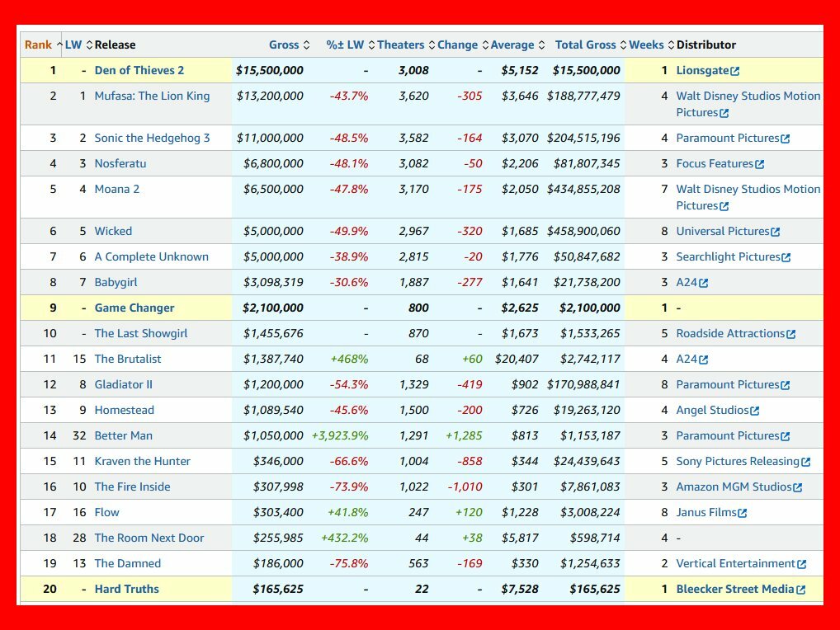The image size is (840, 630).
Task: Sort by Weeks column header
Action: point(651,45)
